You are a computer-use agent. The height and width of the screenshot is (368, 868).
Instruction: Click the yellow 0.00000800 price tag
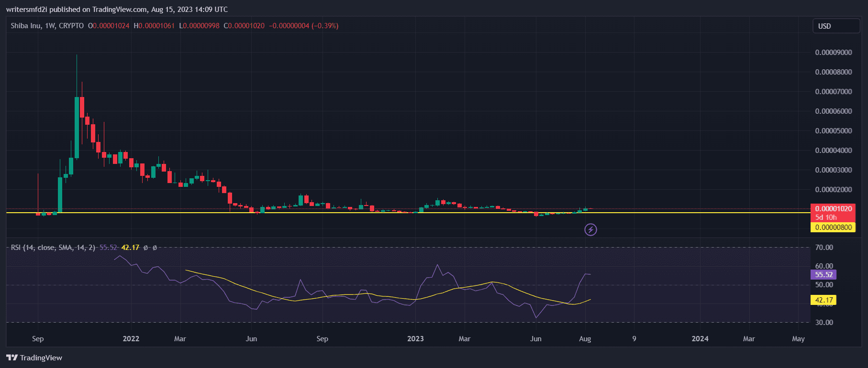pos(833,227)
